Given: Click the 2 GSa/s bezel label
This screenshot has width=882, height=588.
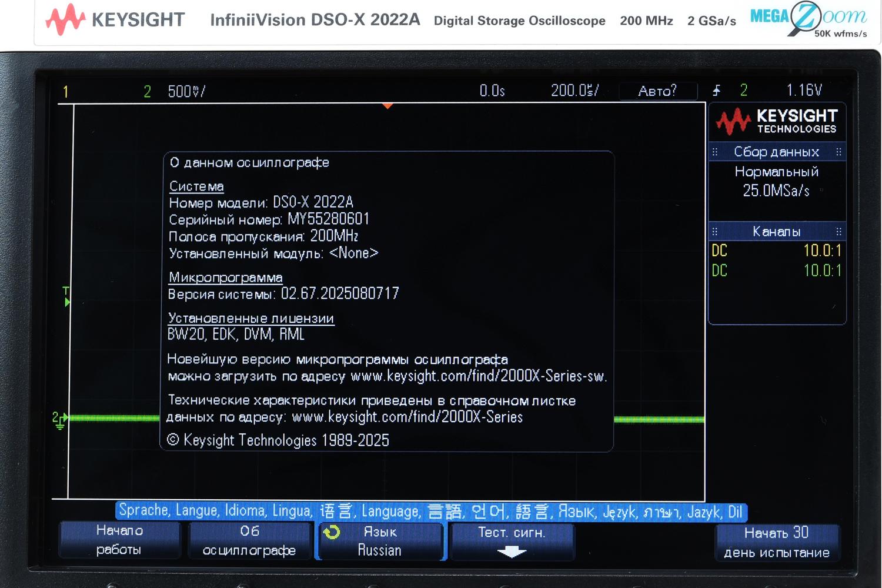Looking at the screenshot, I should pyautogui.click(x=711, y=21).
